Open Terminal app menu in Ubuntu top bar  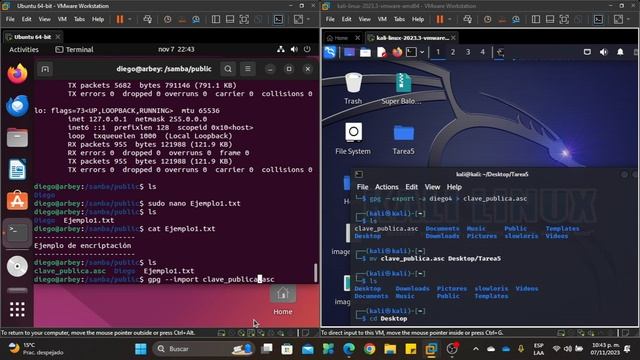(74, 49)
